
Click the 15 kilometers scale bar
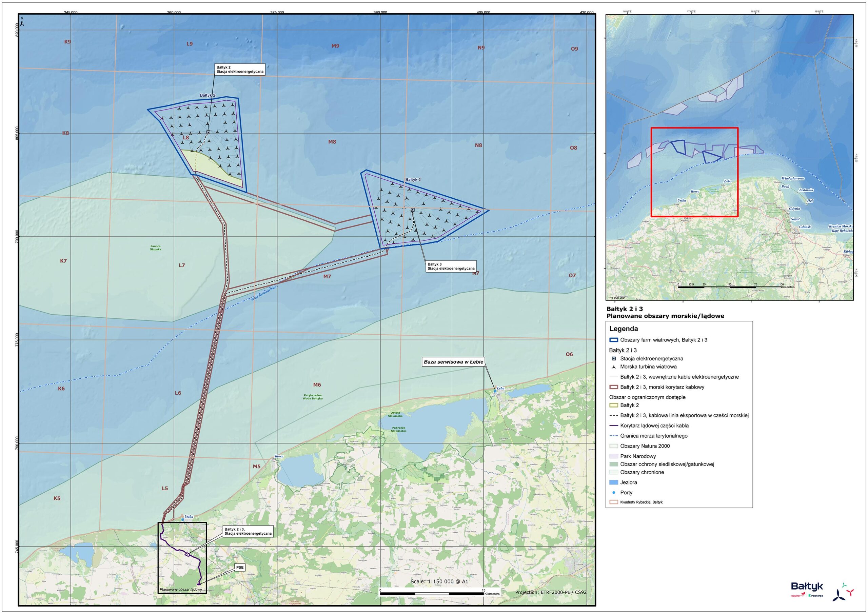point(432,594)
